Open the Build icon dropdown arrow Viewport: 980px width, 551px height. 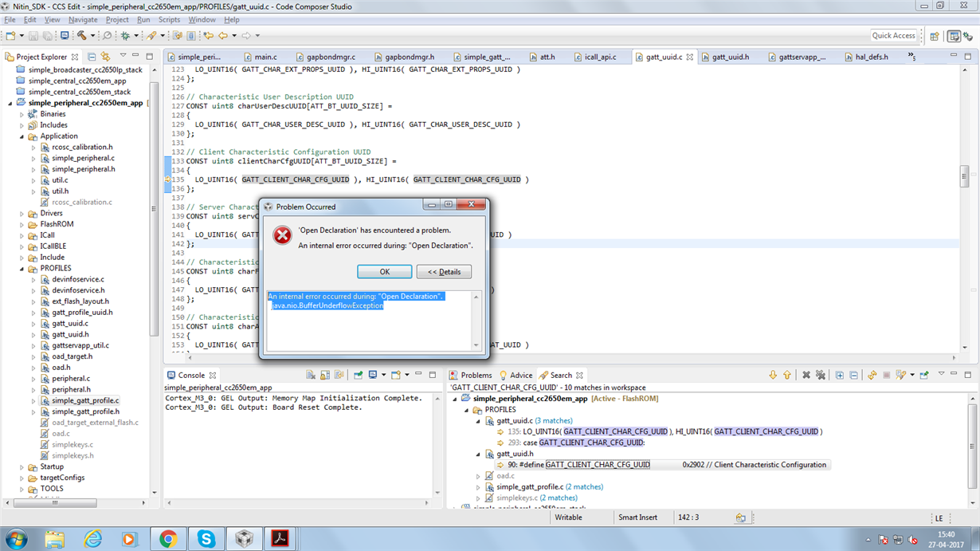click(x=92, y=35)
